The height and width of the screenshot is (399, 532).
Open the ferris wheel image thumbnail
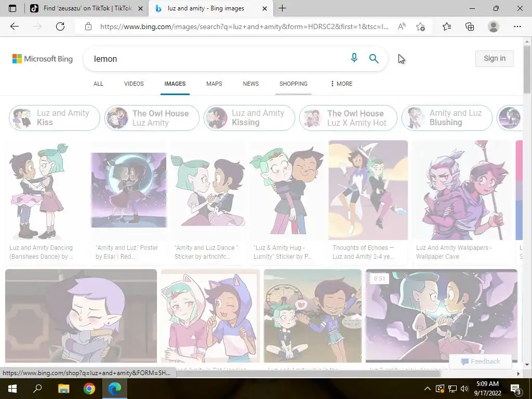coord(312,315)
